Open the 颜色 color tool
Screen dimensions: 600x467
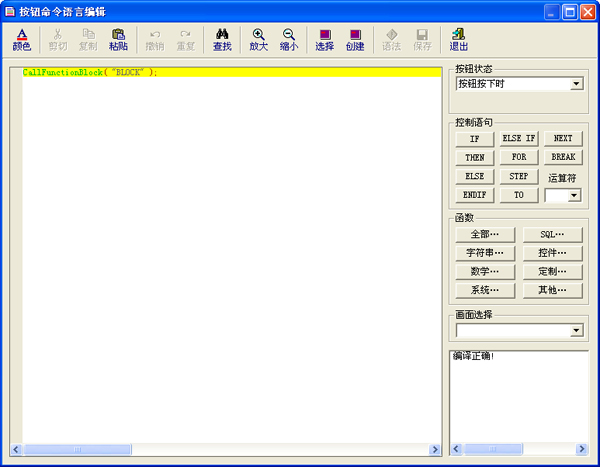pyautogui.click(x=22, y=40)
